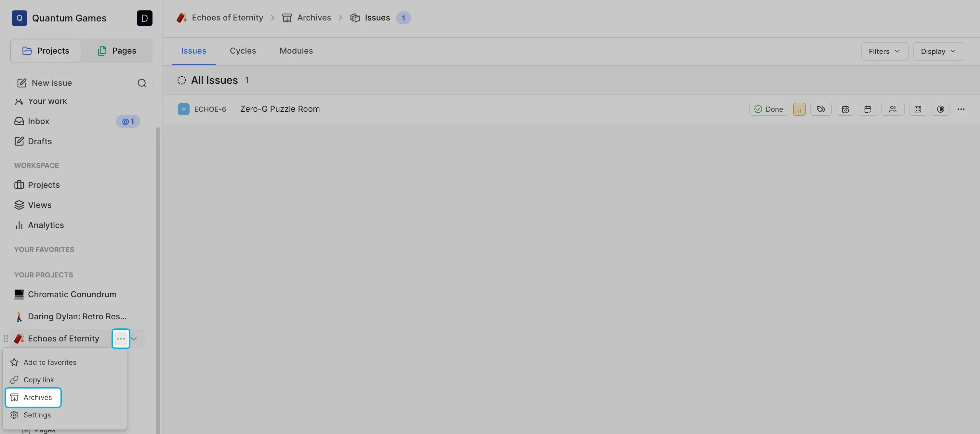Assign a member to the issue

point(893,109)
